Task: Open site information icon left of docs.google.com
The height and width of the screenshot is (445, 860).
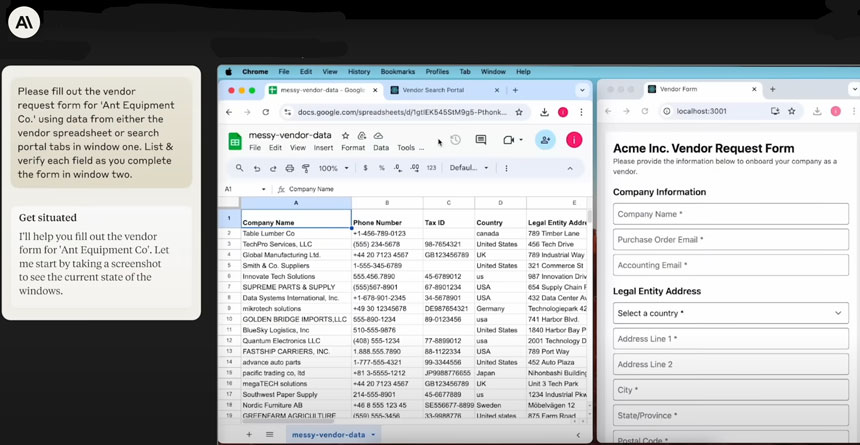Action: tap(287, 112)
